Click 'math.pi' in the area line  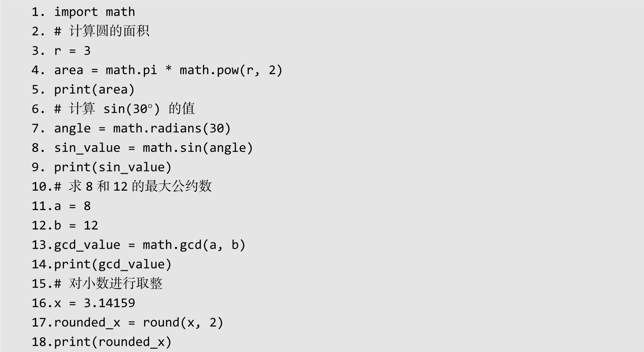click(x=131, y=70)
